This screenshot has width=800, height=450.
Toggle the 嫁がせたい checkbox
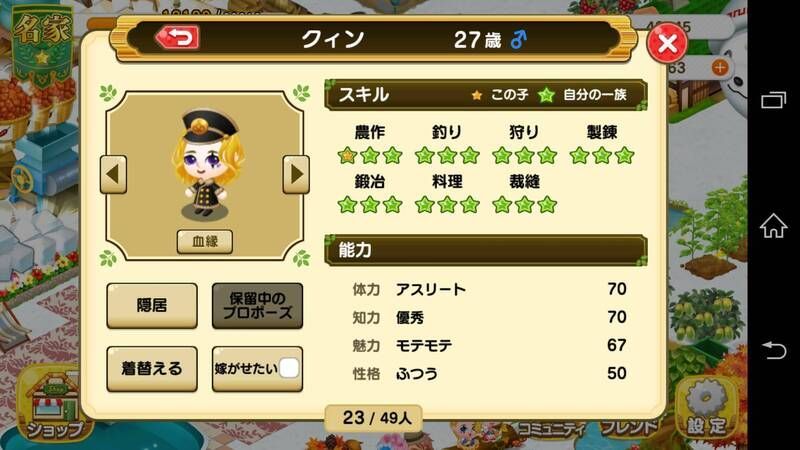pos(289,368)
